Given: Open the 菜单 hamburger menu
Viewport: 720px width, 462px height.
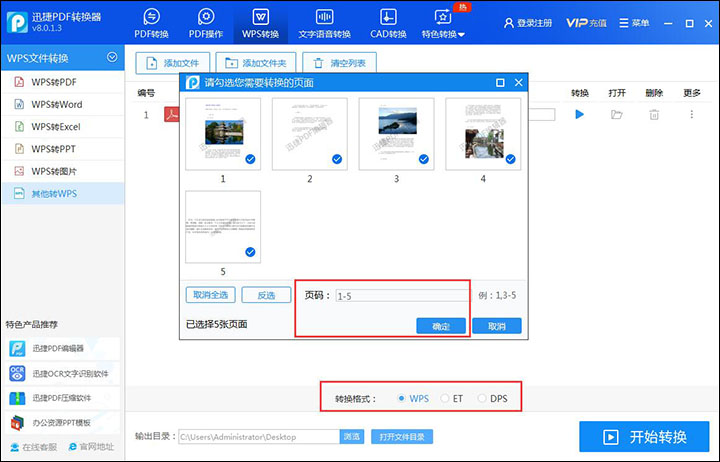Looking at the screenshot, I should [x=634, y=23].
